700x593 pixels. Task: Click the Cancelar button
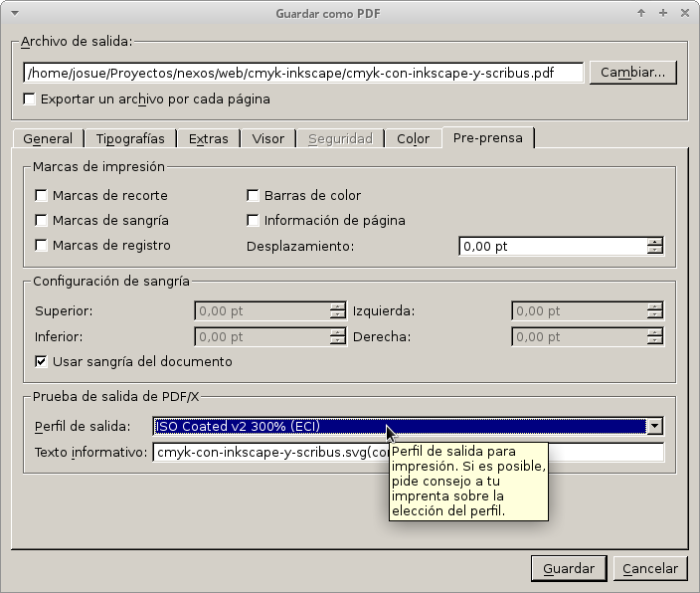[649, 569]
